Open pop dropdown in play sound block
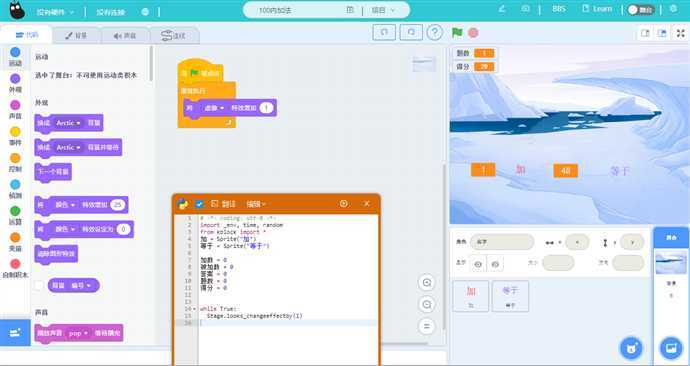This screenshot has width=690, height=366. click(78, 333)
